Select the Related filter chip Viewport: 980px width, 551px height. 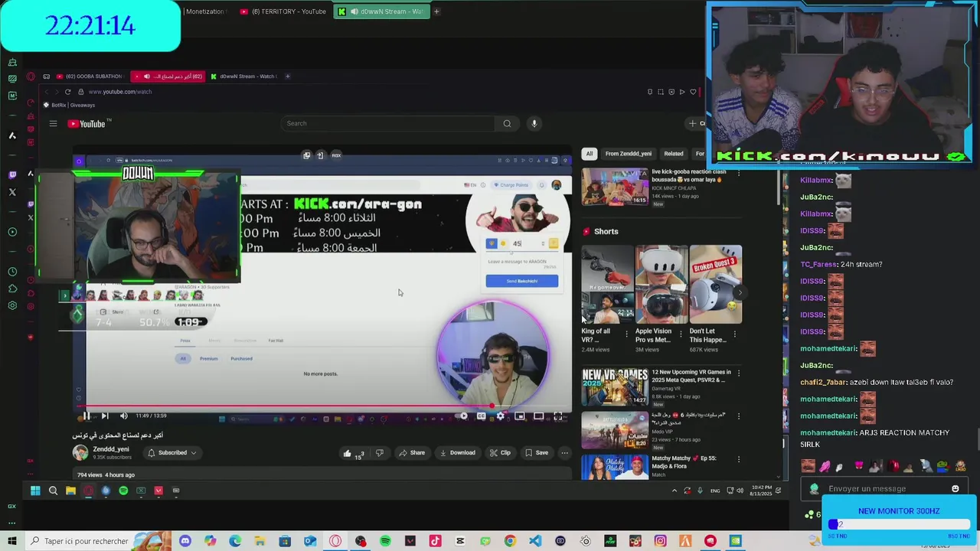tap(674, 154)
